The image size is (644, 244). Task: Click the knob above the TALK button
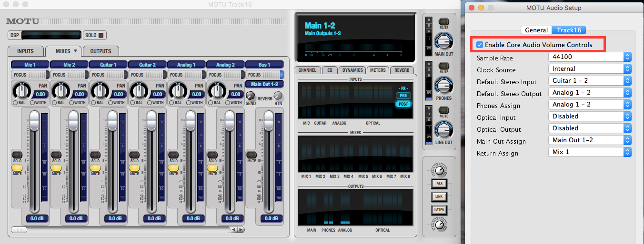pyautogui.click(x=439, y=170)
